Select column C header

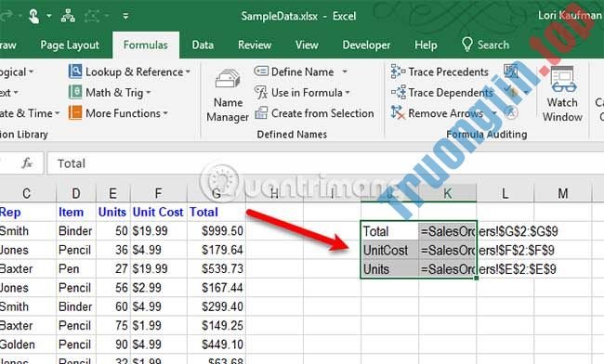pyautogui.click(x=26, y=193)
